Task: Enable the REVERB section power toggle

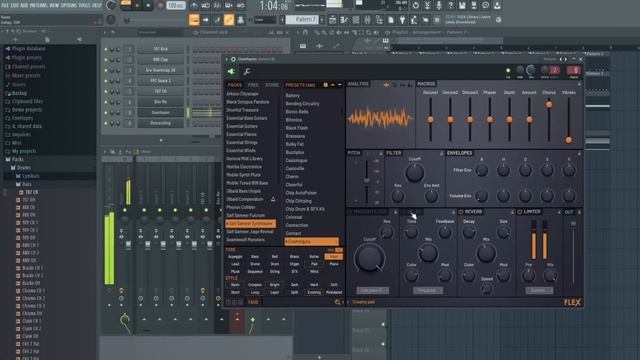Action: pos(461,212)
